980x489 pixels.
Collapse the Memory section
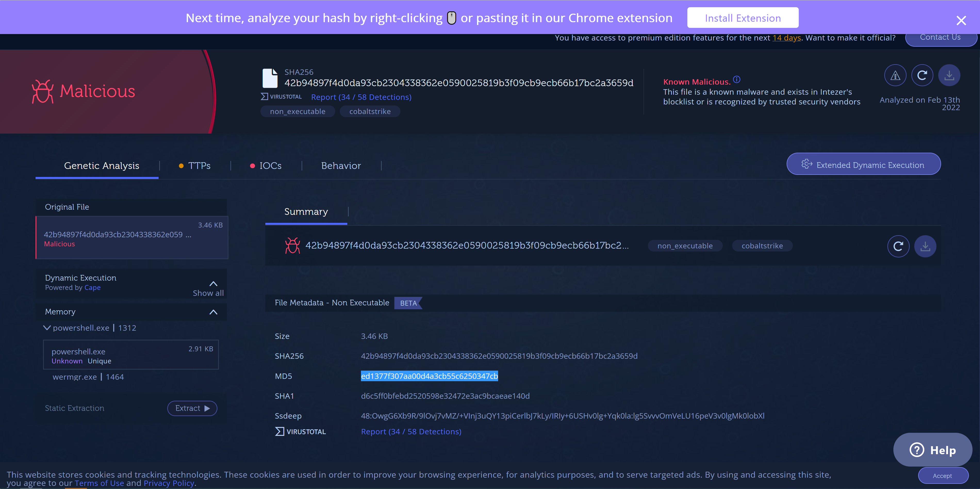click(x=213, y=312)
